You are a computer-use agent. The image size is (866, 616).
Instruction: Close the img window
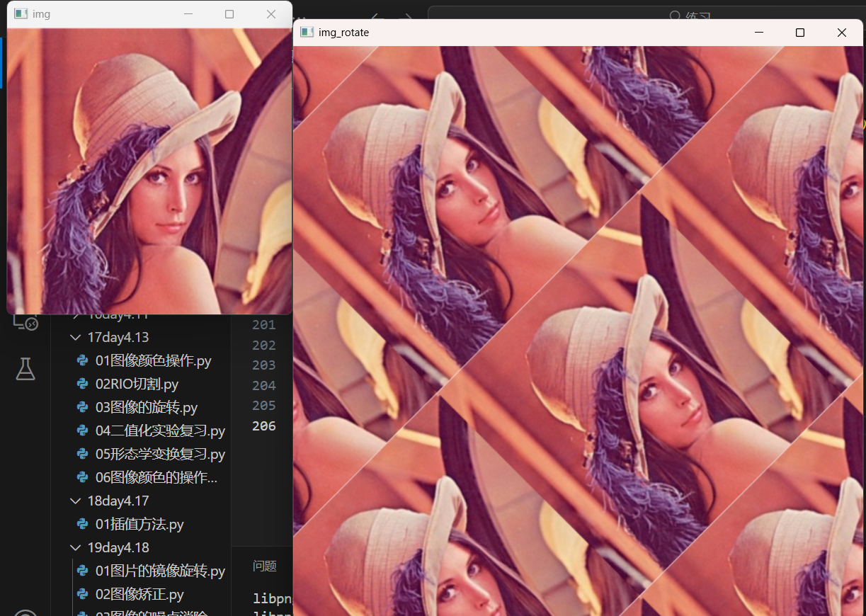pyautogui.click(x=271, y=14)
